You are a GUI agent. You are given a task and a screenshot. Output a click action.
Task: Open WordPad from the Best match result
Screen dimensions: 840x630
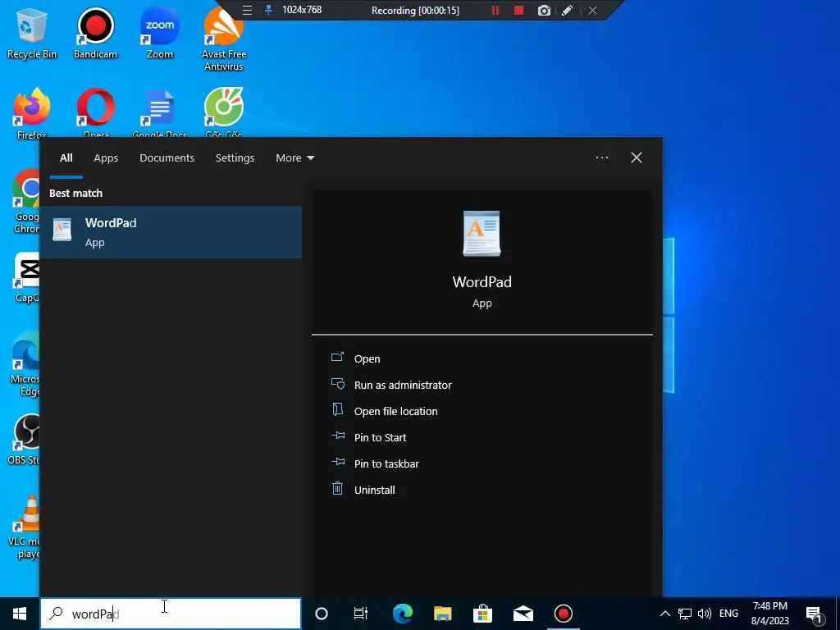171,232
